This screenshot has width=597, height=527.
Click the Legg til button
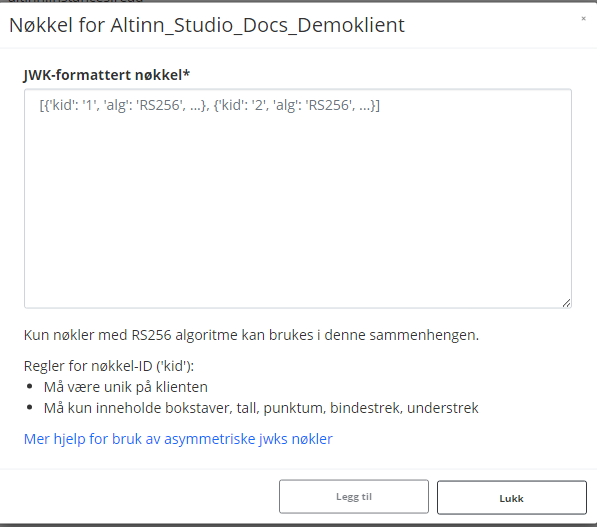354,497
